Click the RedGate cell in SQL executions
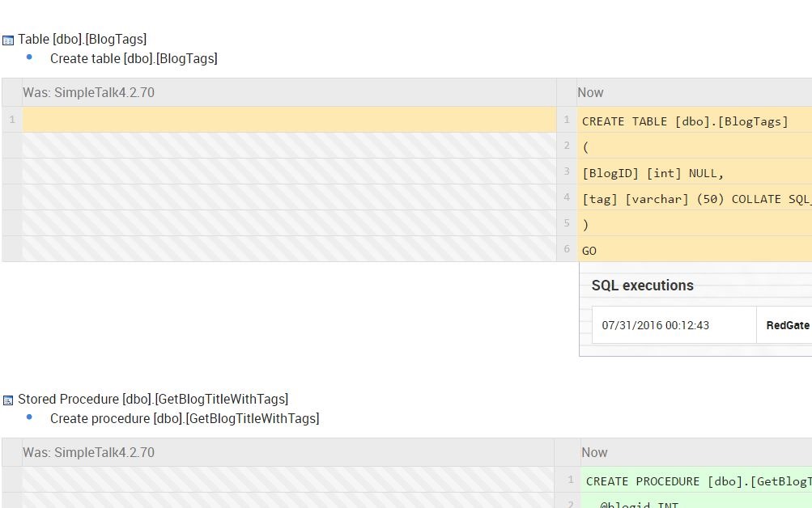This screenshot has height=508, width=812. (787, 325)
